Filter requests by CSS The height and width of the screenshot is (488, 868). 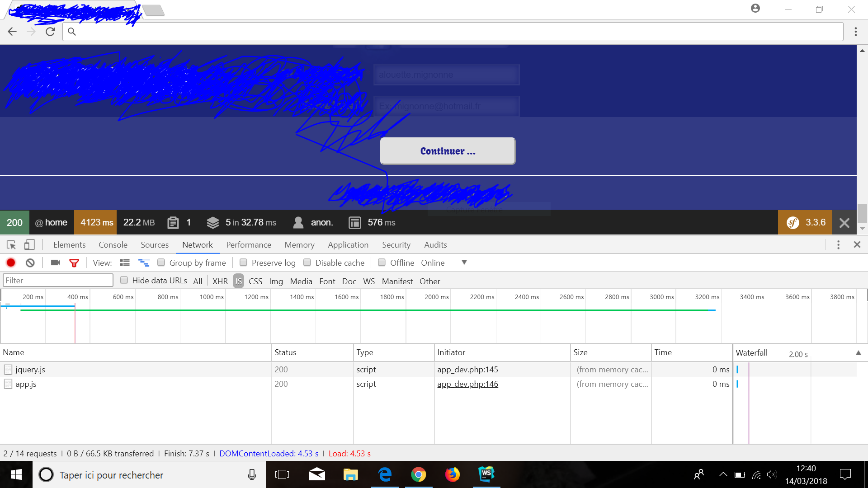click(255, 281)
